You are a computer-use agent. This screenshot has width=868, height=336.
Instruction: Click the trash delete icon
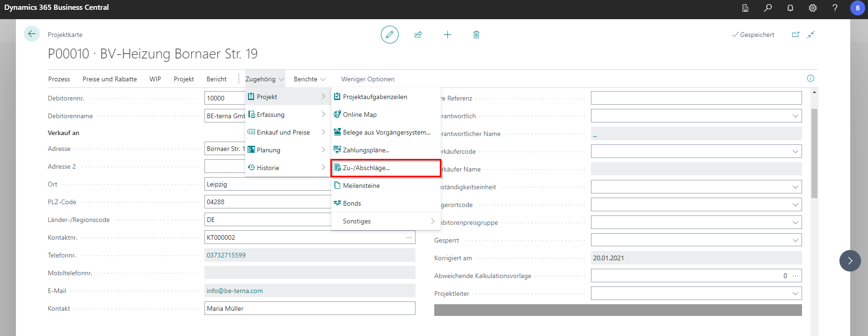[476, 35]
